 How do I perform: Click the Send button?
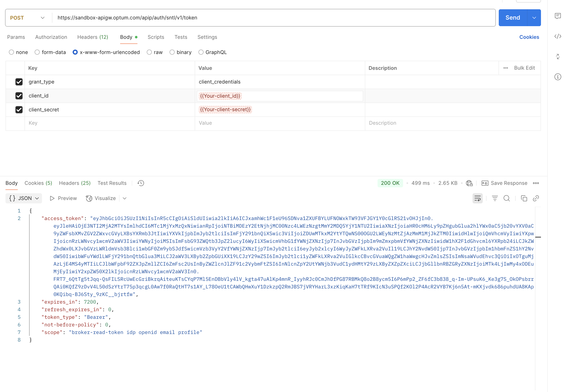coord(513,18)
